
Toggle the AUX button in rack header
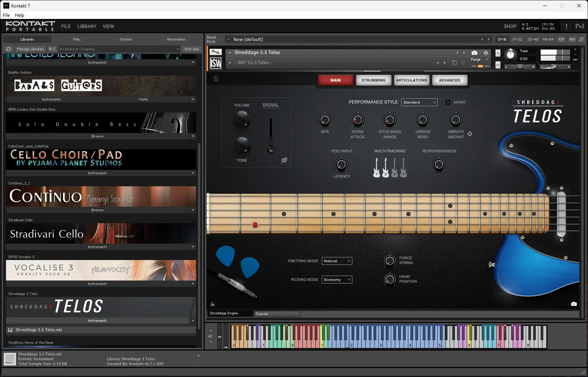point(572,39)
